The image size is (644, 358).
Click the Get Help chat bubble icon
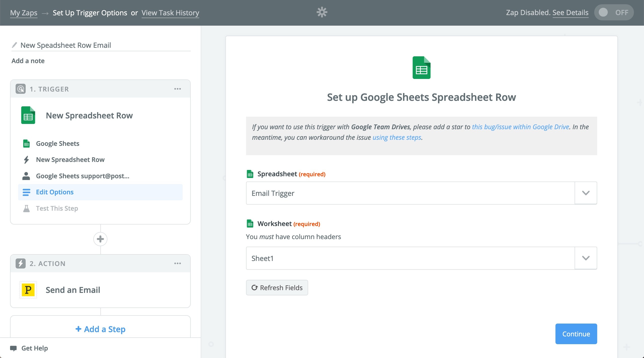point(13,348)
